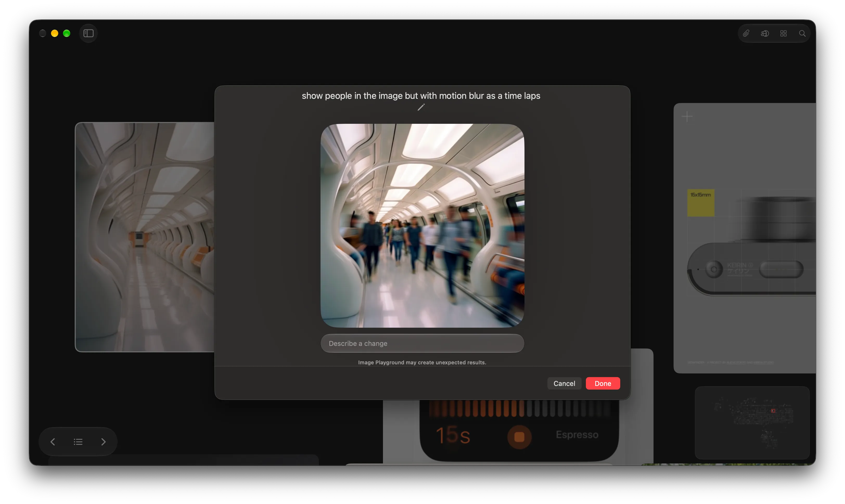The image size is (845, 504).
Task: Go to next note arrow
Action: pos(103,442)
